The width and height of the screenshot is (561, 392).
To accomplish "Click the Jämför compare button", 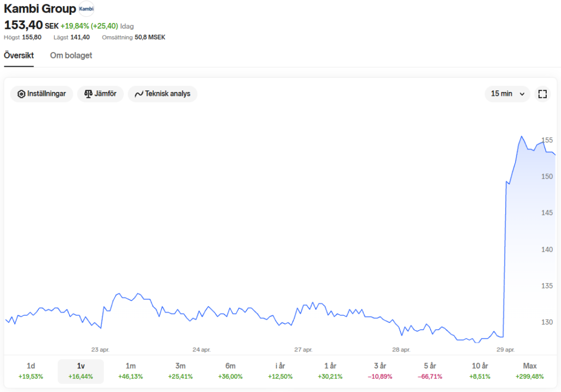I will click(x=100, y=94).
